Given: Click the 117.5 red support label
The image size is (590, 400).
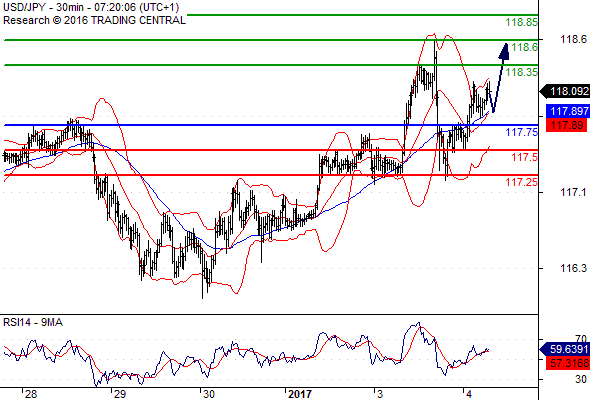Looking at the screenshot, I should [x=525, y=157].
